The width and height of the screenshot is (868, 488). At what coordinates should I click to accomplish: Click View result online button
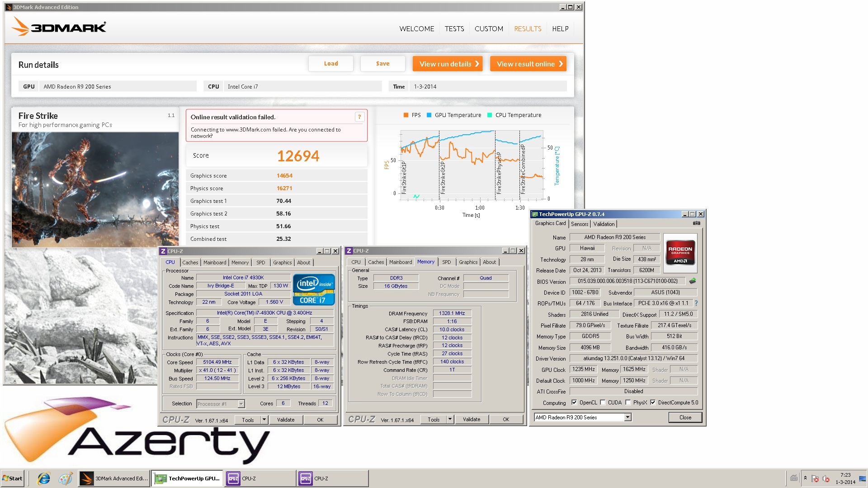(528, 64)
